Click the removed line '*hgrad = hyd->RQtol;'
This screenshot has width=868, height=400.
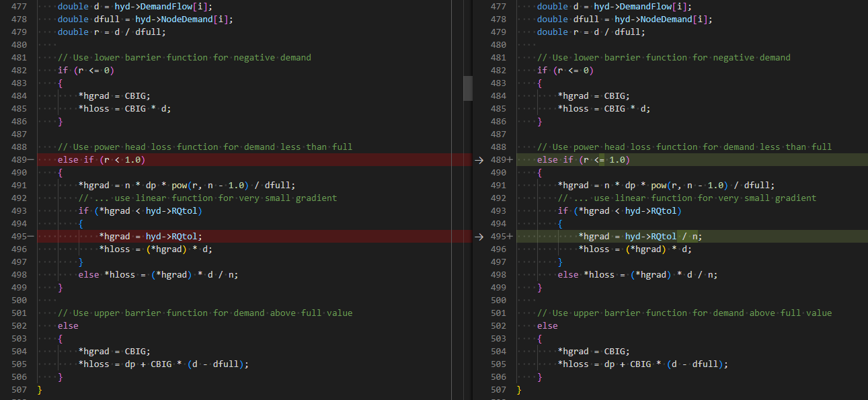point(151,237)
